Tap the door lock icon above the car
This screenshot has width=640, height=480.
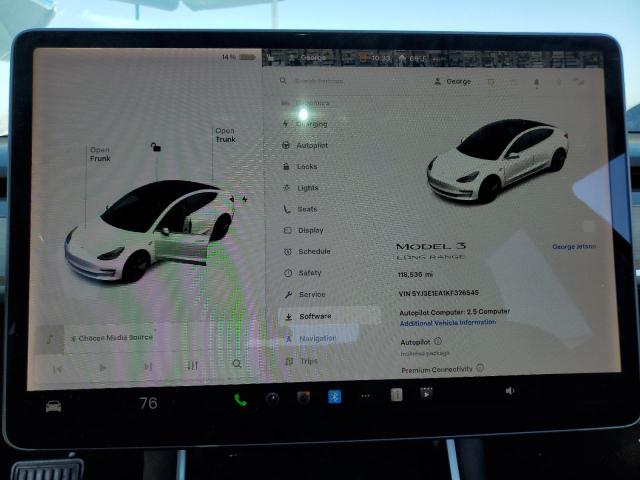click(x=155, y=147)
